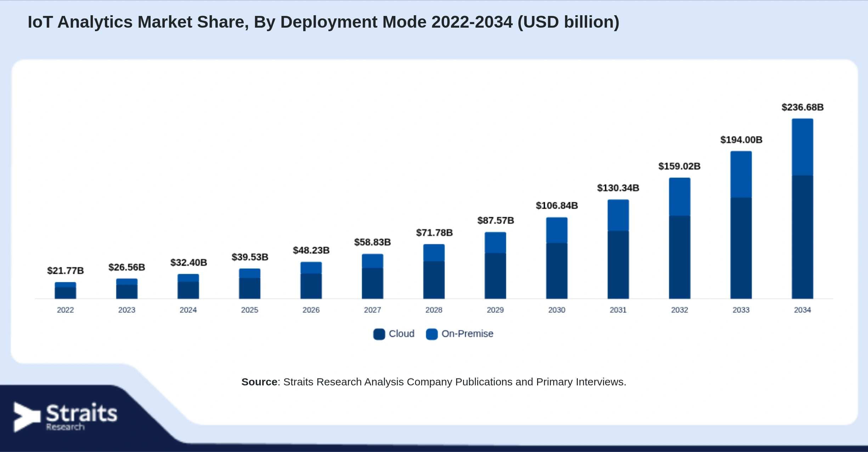Click the 2025 bar's Cloud segment
This screenshot has width=868, height=452.
(x=250, y=288)
